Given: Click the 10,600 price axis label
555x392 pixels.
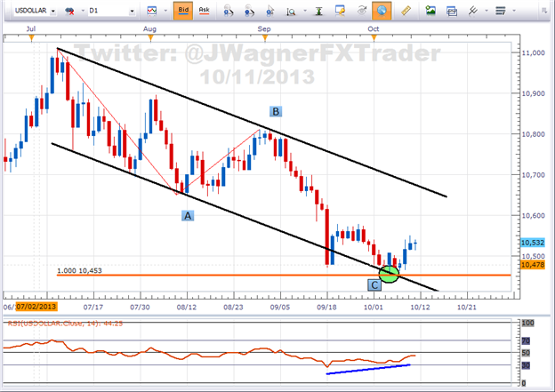Looking at the screenshot, I should 533,215.
